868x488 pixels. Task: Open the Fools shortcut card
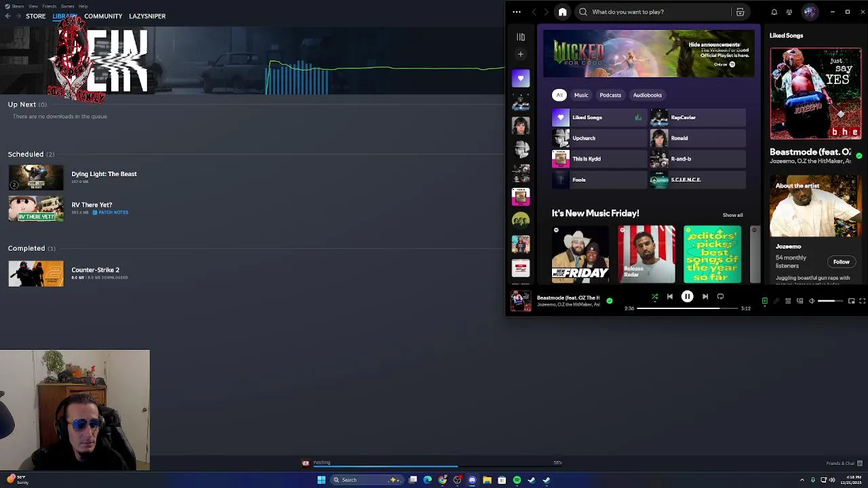pos(599,180)
